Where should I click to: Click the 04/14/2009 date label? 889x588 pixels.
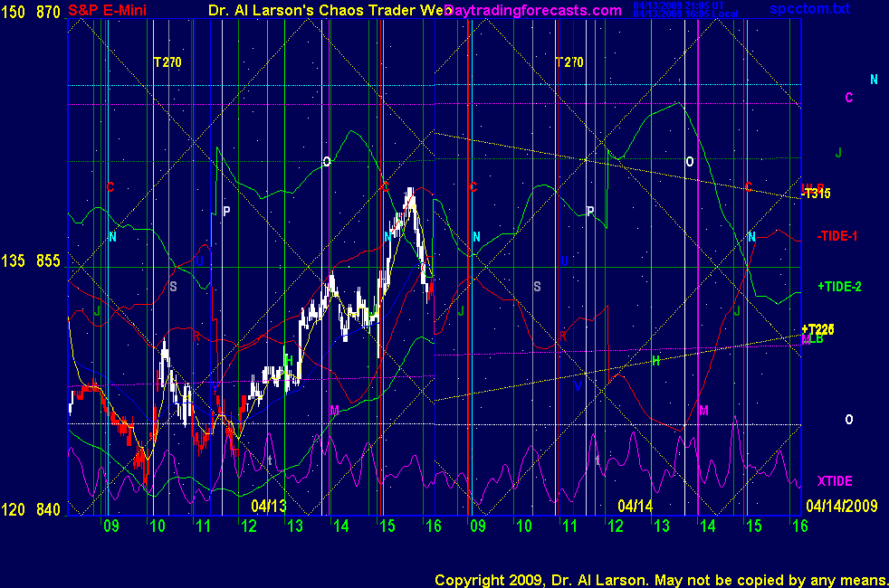(842, 506)
